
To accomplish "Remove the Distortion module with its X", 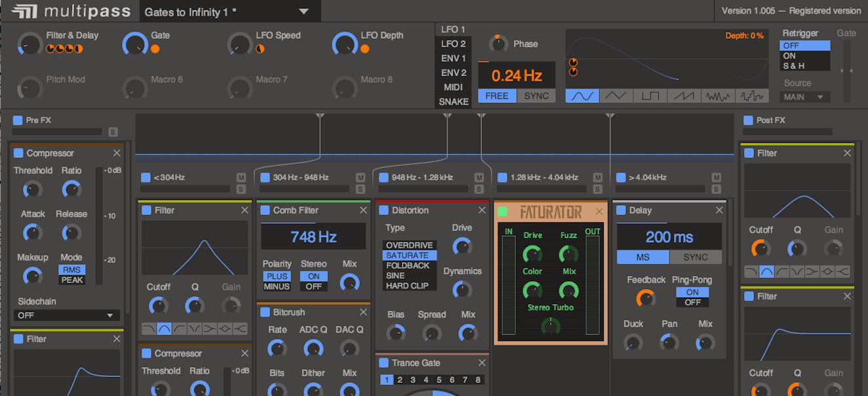I will 482,210.
